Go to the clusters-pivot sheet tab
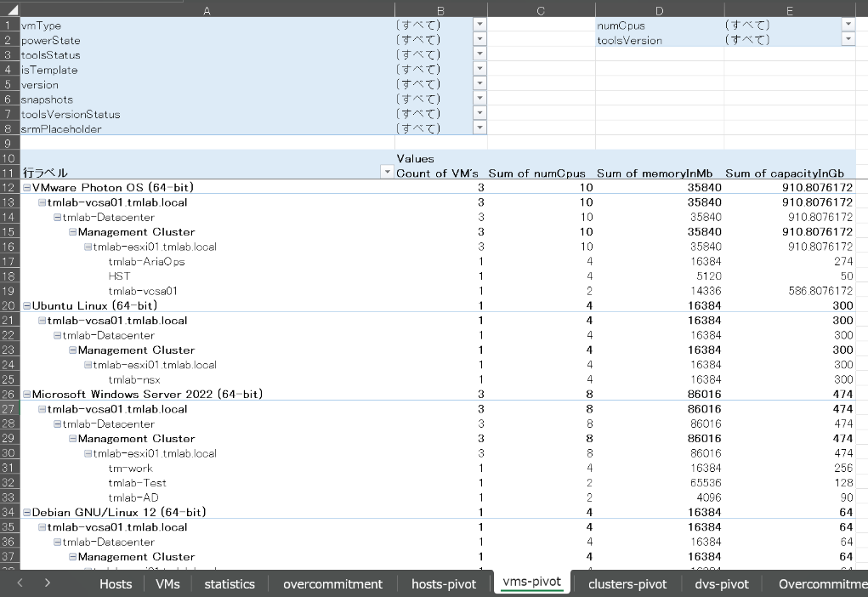Image resolution: width=868 pixels, height=597 pixels. 627,583
